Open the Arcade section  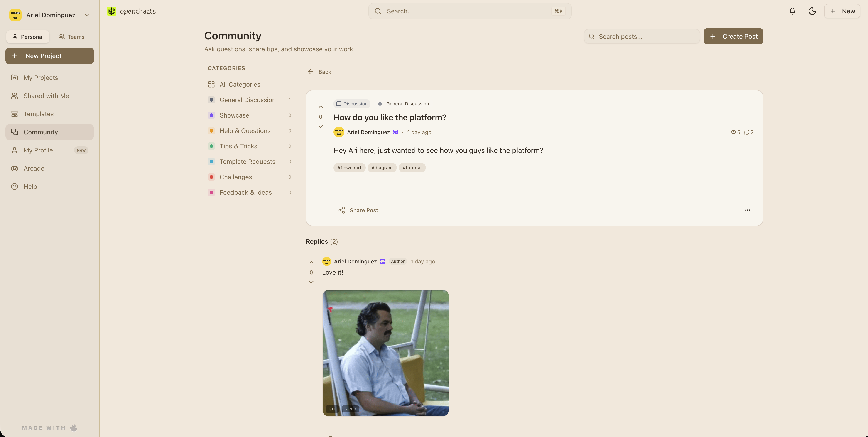coord(34,168)
